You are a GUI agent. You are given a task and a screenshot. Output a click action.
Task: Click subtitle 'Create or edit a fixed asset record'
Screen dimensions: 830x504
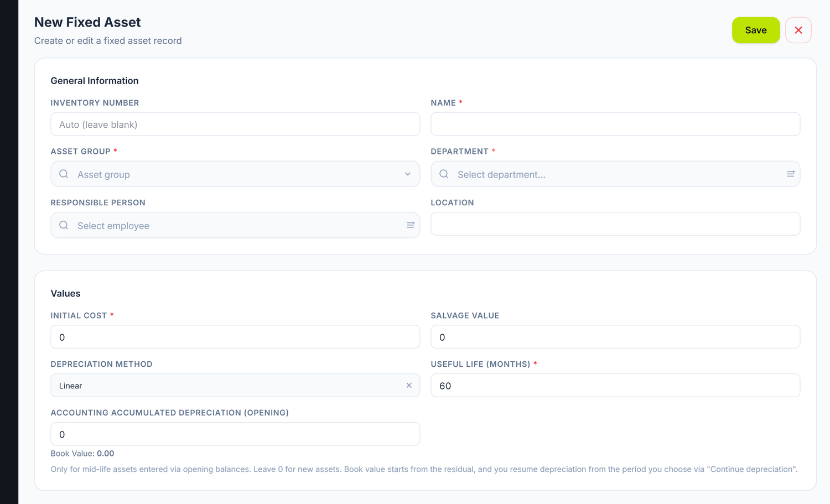pyautogui.click(x=108, y=41)
